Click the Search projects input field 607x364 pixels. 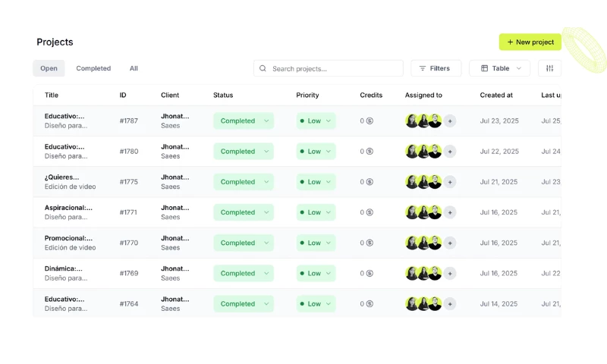[334, 68]
